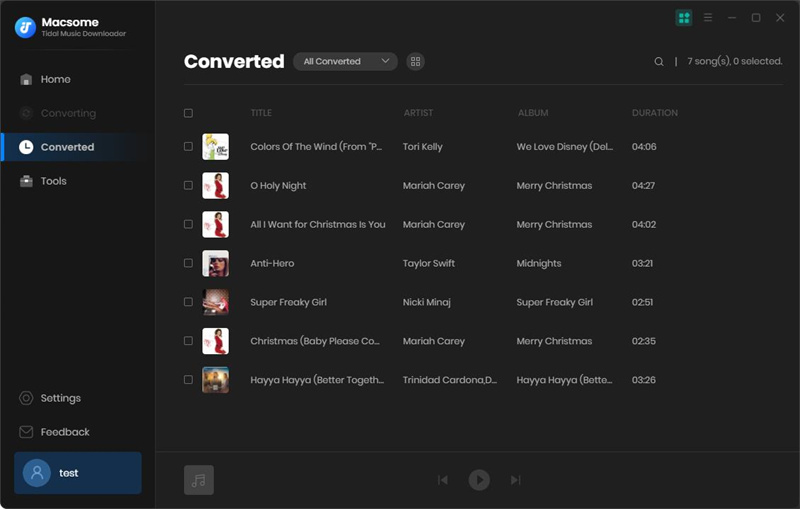Click Hayya Hayya cover art
Image resolution: width=800 pixels, height=509 pixels.
pos(215,380)
